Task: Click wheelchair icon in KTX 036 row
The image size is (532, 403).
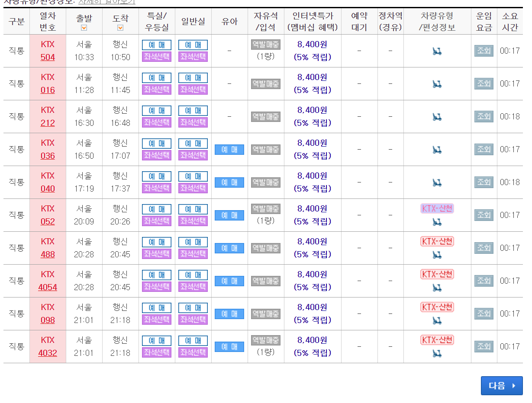Action: pyautogui.click(x=437, y=150)
